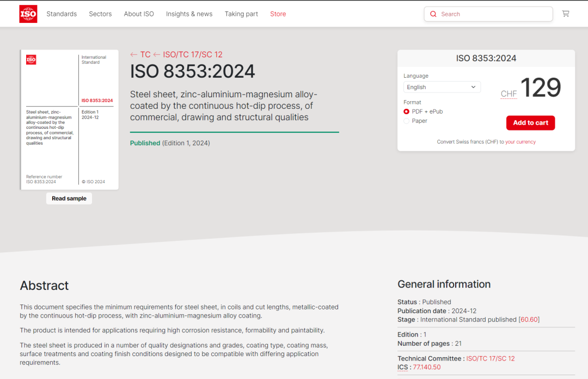Viewport: 588px width, 379px height.
Task: Focus the Search input field
Action: pos(488,14)
